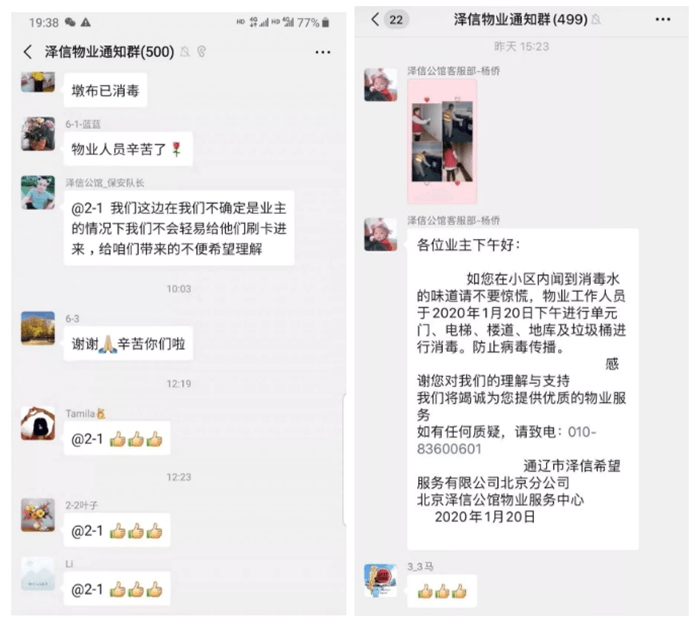Tap the 物业人员辛苦了 message bubble
The height and width of the screenshot is (626, 700).
tap(128, 149)
